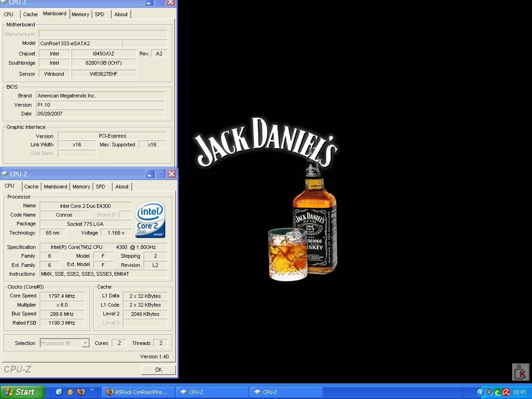Click the Southbridge value 82801GB (ICH7)

(x=104, y=63)
